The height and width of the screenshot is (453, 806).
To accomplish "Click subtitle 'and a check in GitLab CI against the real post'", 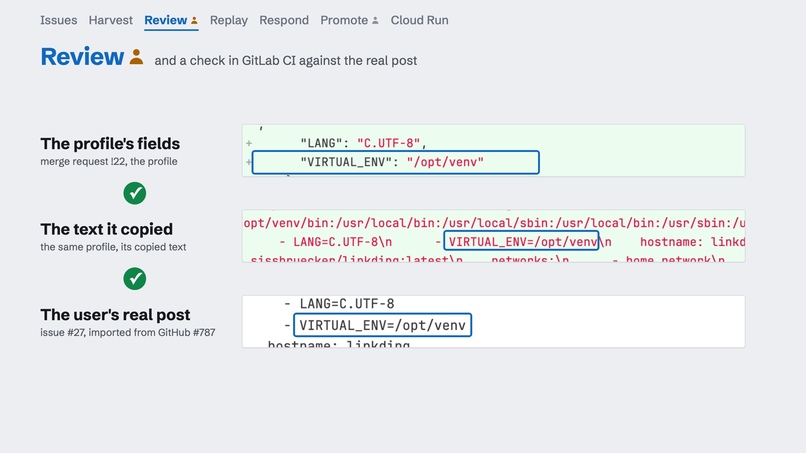I will [286, 61].
